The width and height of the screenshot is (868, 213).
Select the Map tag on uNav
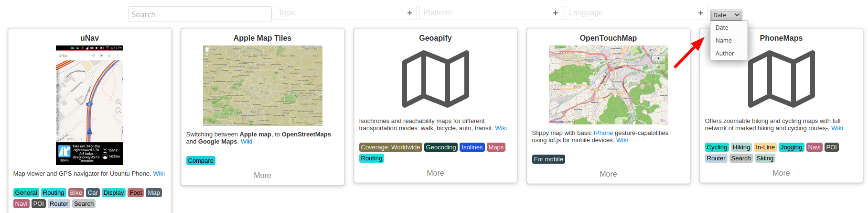click(x=154, y=193)
